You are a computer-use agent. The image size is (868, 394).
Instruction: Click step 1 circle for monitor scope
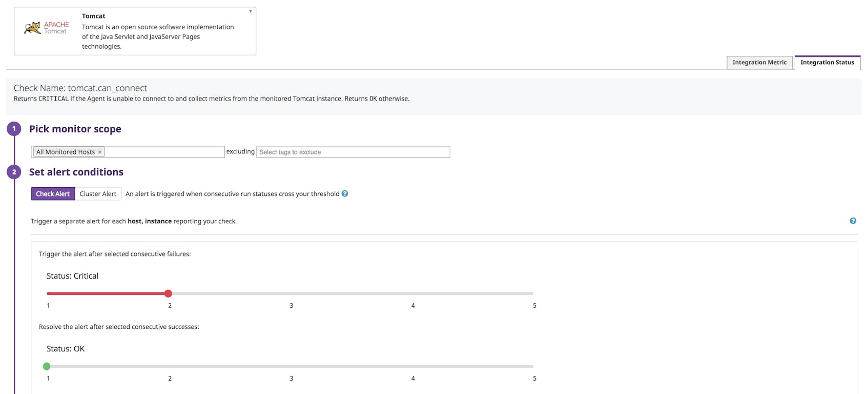point(14,129)
